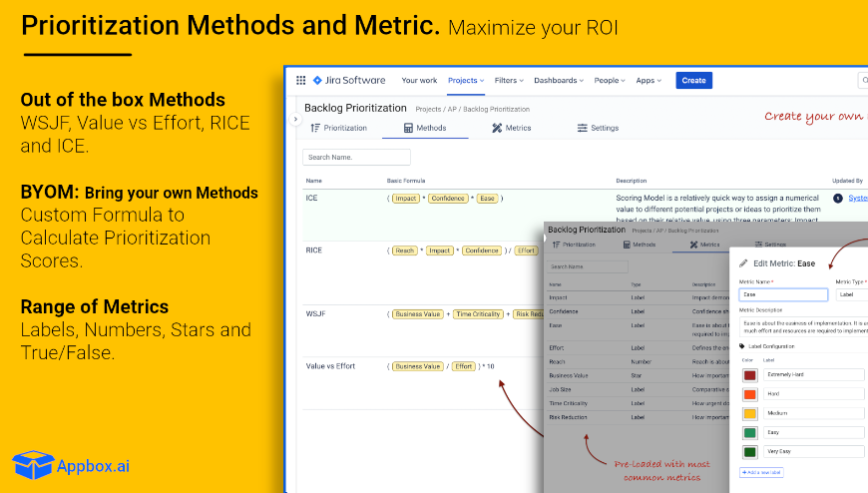Click the System user avatar icon
The height and width of the screenshot is (493, 868).
click(x=837, y=199)
